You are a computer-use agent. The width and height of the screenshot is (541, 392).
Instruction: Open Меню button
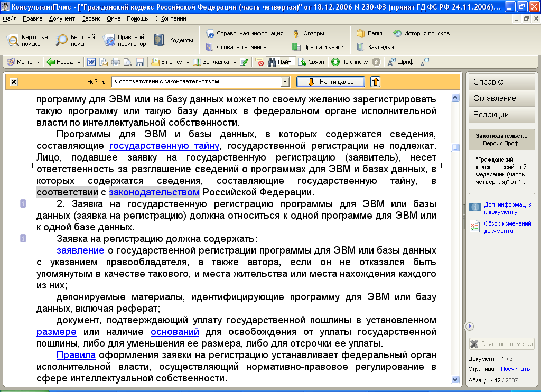point(20,62)
